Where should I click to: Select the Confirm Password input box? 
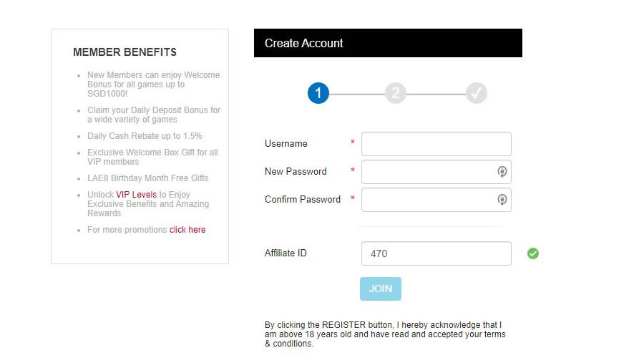tap(428, 200)
